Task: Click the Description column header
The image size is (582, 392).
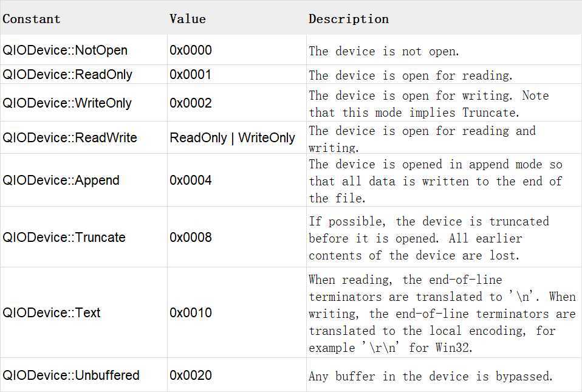Action: [x=349, y=19]
